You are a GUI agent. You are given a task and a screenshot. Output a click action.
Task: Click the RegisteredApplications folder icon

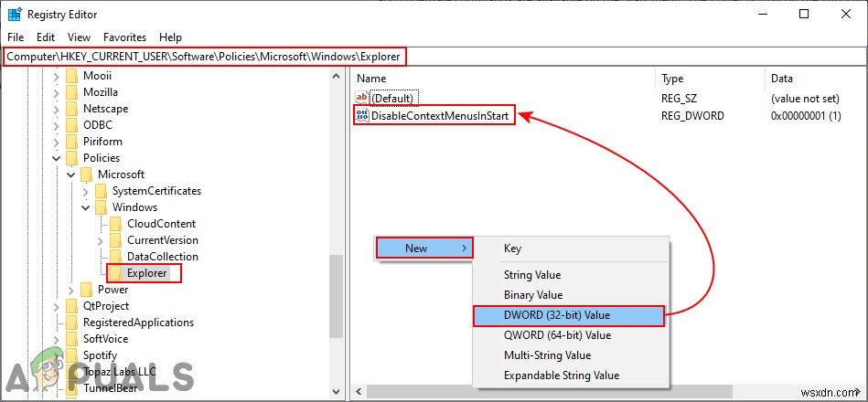pos(71,323)
